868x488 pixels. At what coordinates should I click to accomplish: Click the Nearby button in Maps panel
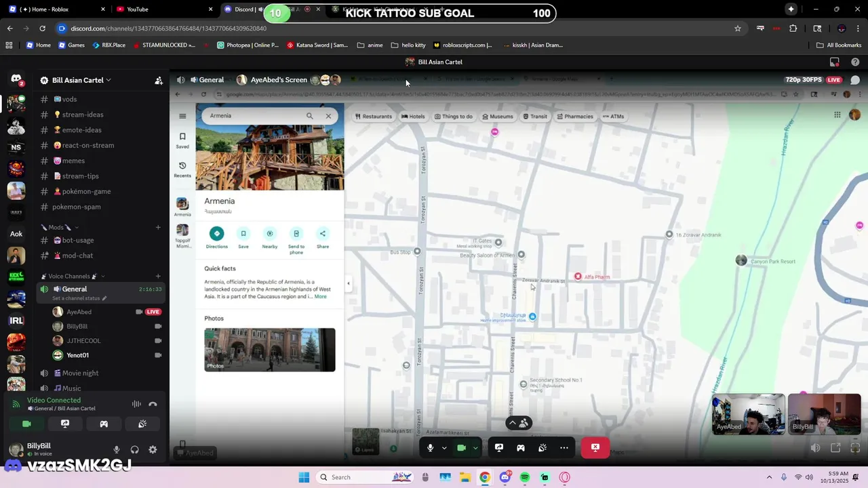click(x=270, y=238)
